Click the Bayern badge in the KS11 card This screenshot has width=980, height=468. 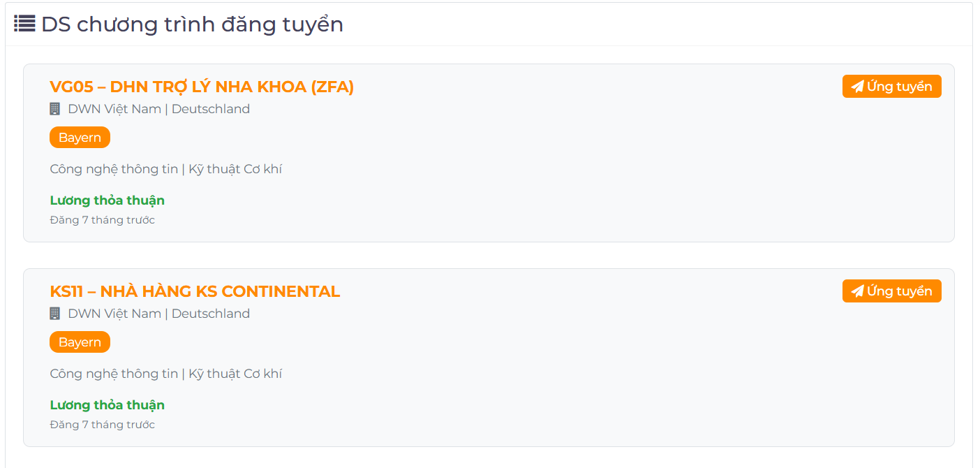click(x=80, y=342)
